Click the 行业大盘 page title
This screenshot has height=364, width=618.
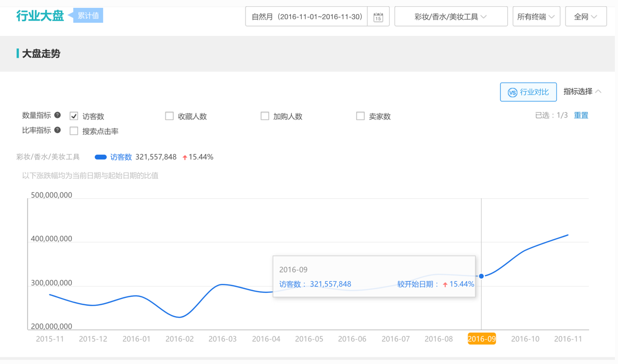40,16
